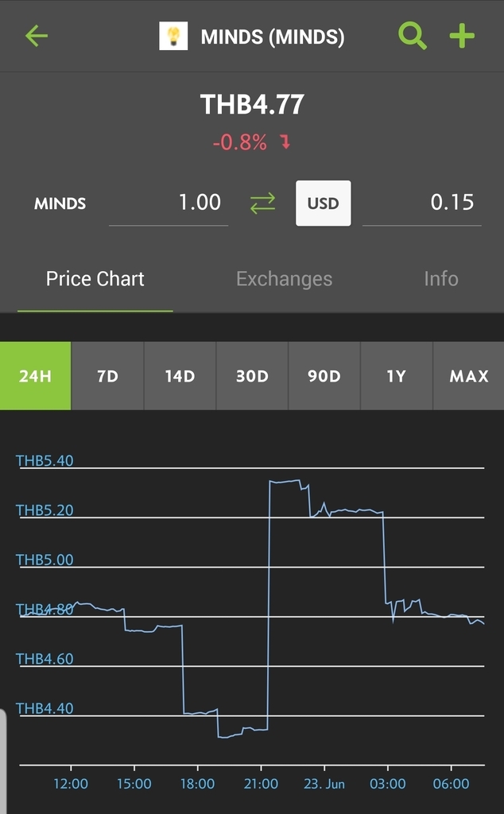Select the 14D chart range

point(180,376)
